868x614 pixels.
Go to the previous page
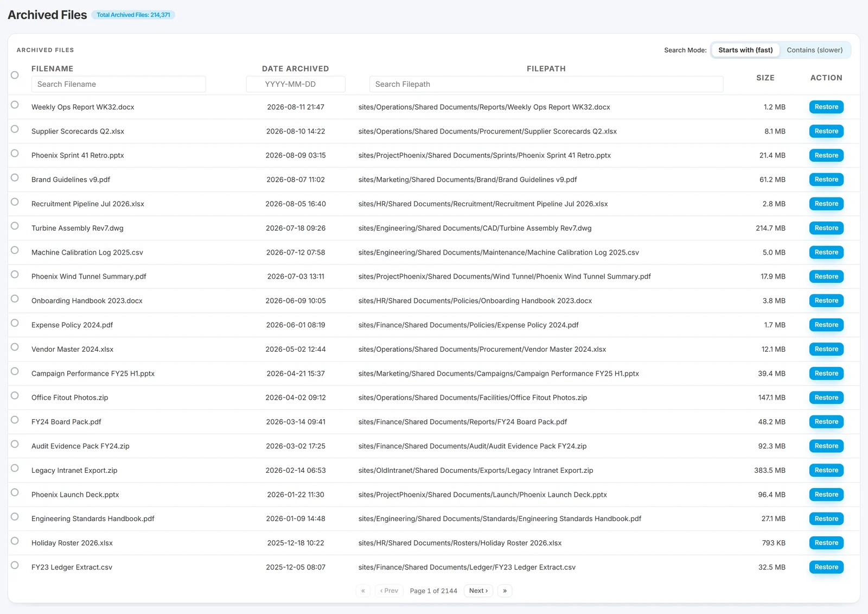389,591
